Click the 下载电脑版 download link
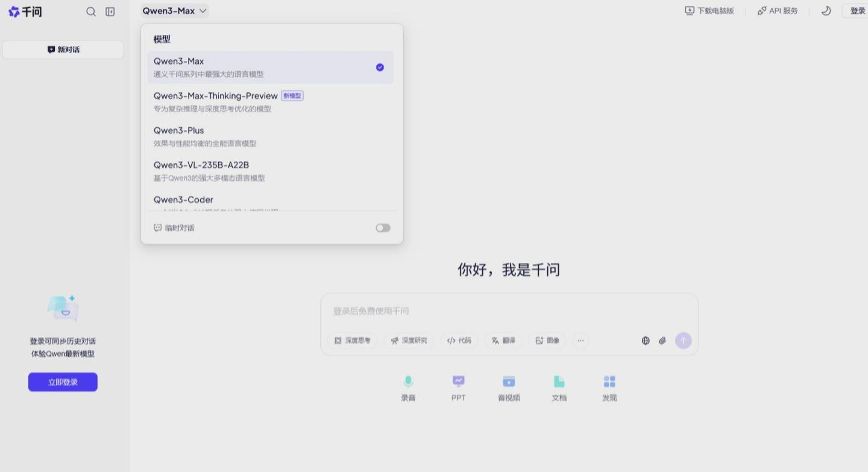This screenshot has height=472, width=868. [x=709, y=10]
